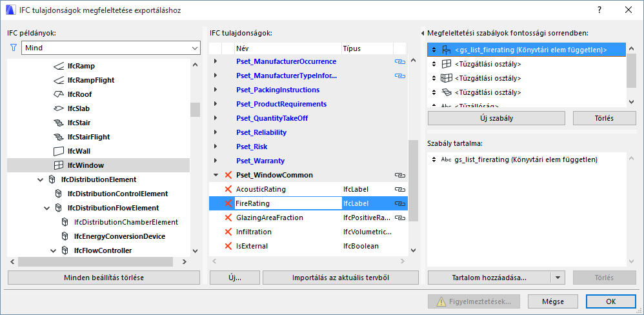Toggle the red X beside IsExternal
The height and width of the screenshot is (315, 644).
click(x=227, y=246)
